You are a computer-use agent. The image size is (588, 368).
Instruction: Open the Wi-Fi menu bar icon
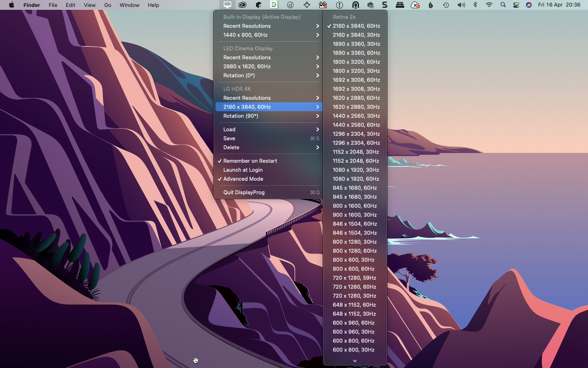[489, 5]
